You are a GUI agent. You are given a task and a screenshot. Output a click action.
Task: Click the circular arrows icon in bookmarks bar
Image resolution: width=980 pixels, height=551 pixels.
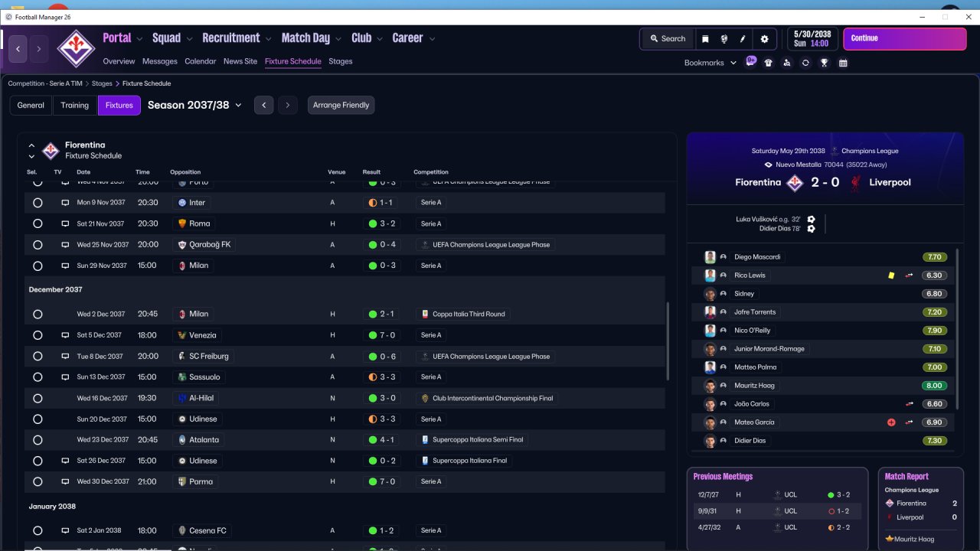pos(805,63)
